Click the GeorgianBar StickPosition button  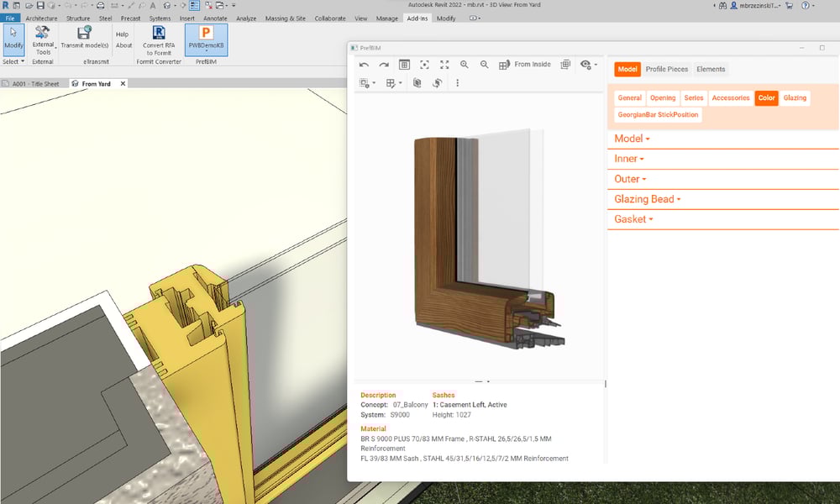coord(658,114)
